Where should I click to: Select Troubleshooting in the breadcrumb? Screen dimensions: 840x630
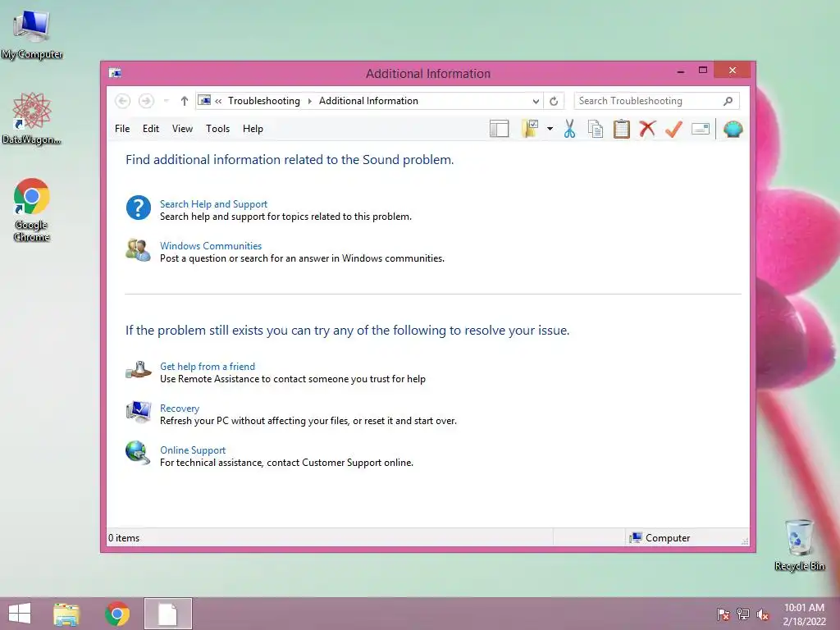[x=263, y=101]
